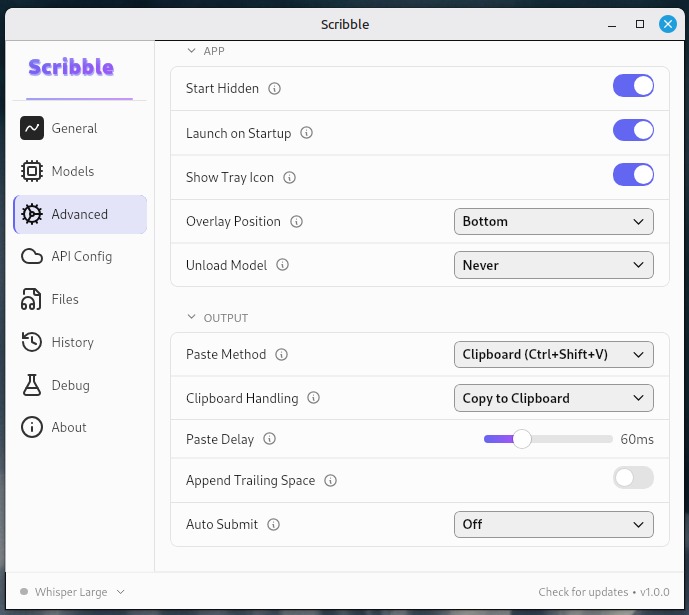Click info icon beside Show Tray Icon

point(289,177)
